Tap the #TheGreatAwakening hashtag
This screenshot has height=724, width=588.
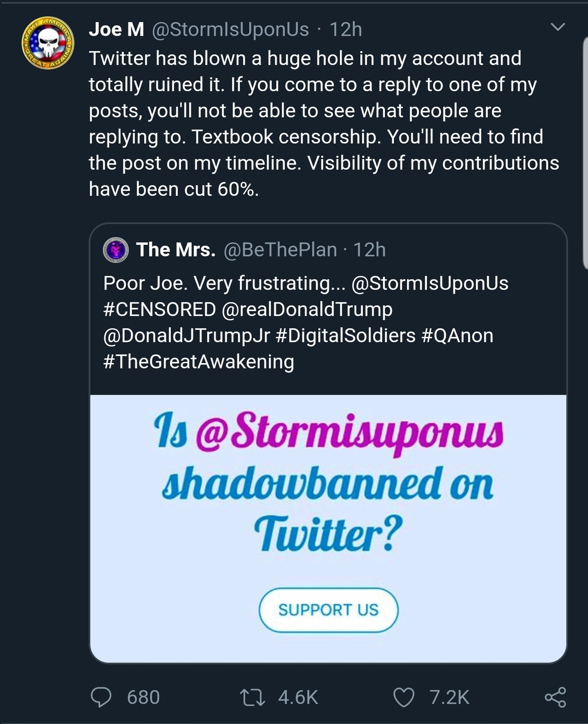pos(199,361)
